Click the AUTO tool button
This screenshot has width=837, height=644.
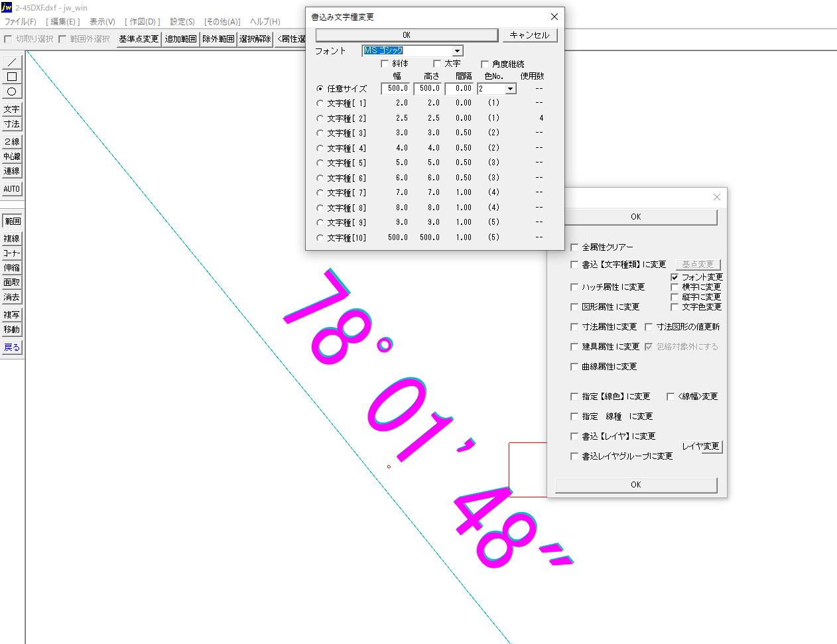click(12, 189)
